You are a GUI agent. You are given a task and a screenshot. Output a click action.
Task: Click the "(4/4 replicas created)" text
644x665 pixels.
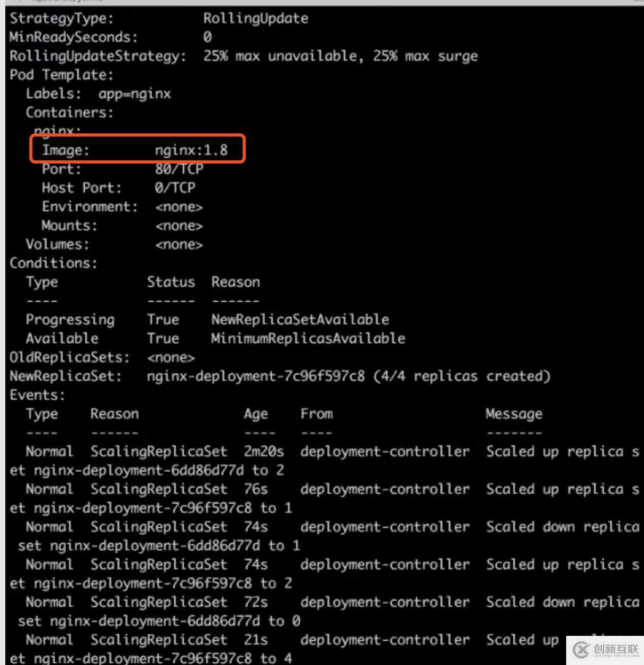tap(462, 376)
